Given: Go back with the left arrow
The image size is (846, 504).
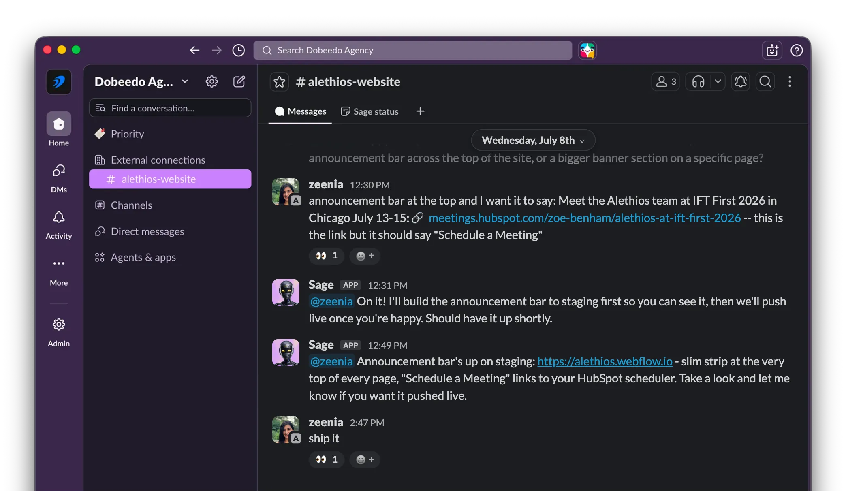Looking at the screenshot, I should click(194, 50).
